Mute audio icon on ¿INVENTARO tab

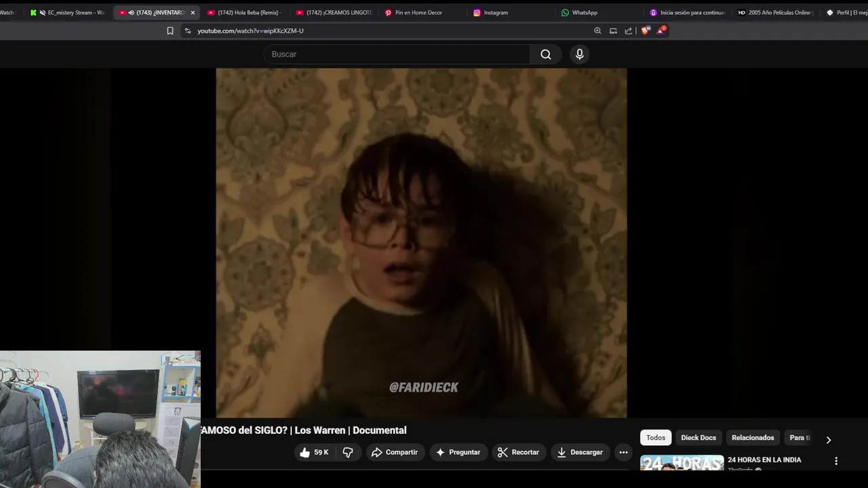pos(131,12)
